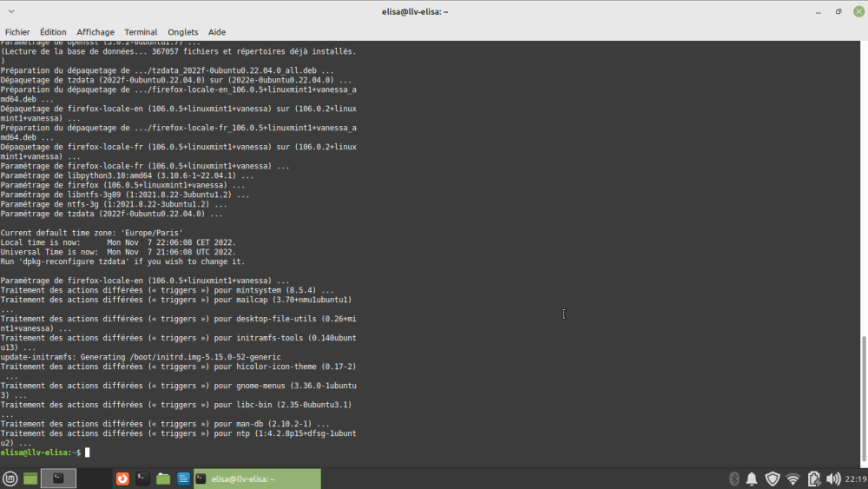
Task: Open the Aide menu
Action: coord(217,32)
